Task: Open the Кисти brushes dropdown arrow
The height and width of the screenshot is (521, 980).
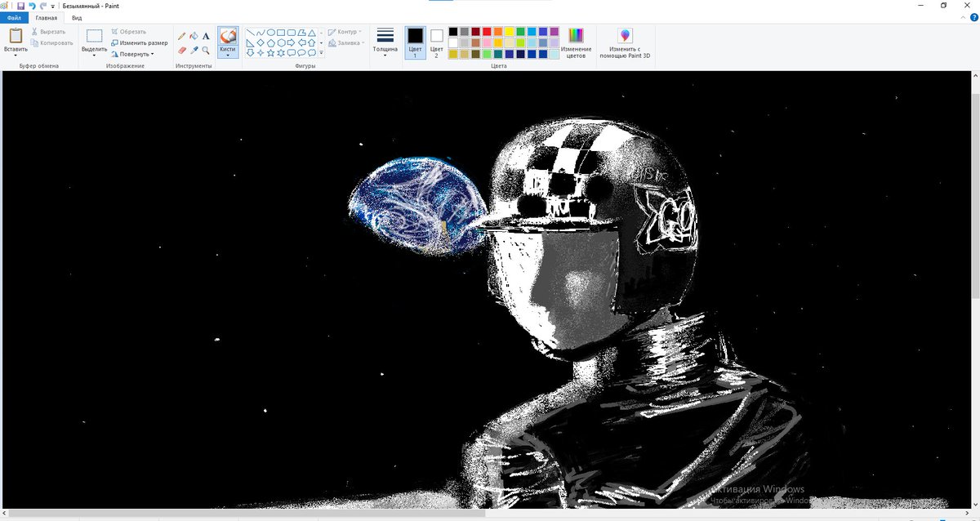Action: tap(228, 56)
